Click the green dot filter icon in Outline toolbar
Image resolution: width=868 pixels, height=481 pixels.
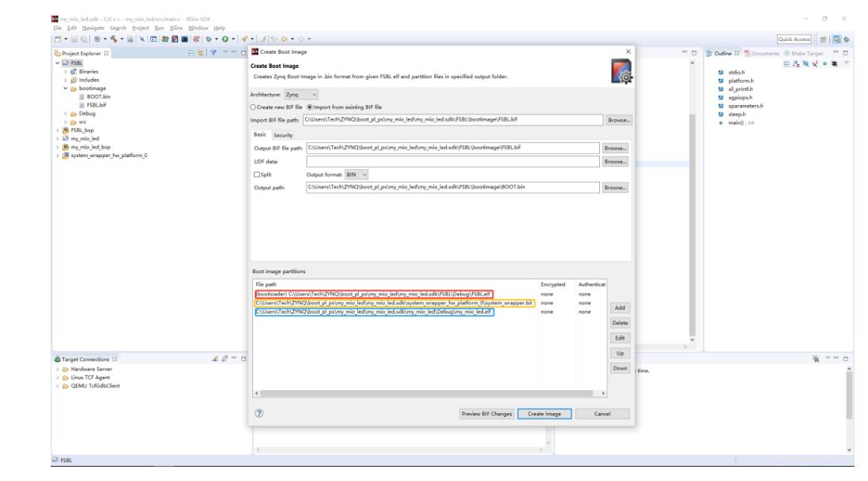(x=825, y=64)
